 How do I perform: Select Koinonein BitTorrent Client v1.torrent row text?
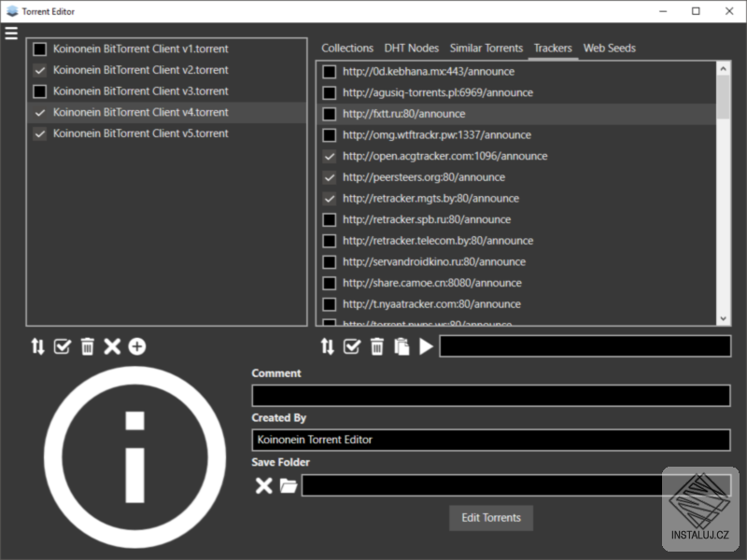[141, 49]
